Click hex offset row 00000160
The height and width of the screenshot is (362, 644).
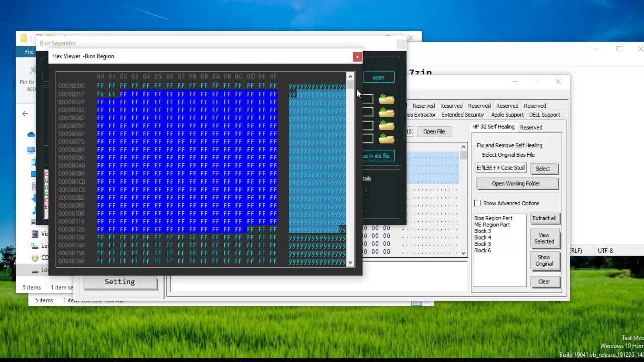click(71, 261)
